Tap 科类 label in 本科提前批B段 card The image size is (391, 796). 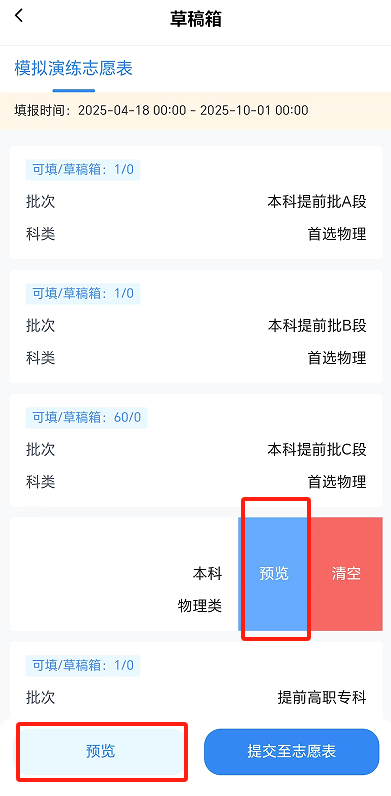[41, 358]
